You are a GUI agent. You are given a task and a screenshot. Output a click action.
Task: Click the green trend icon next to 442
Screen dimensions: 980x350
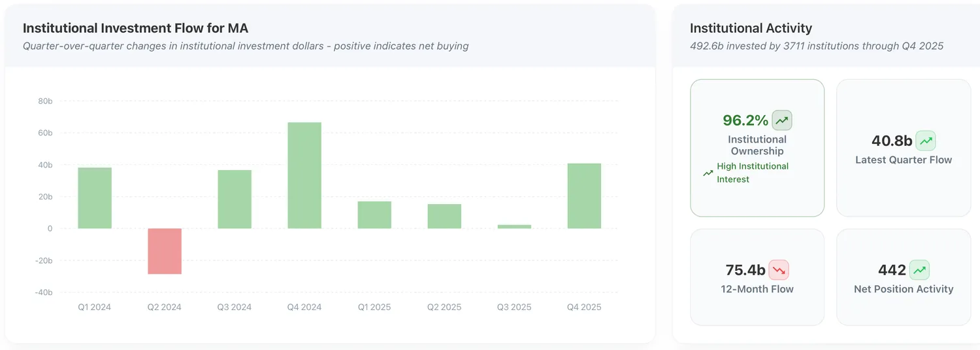coord(919,270)
